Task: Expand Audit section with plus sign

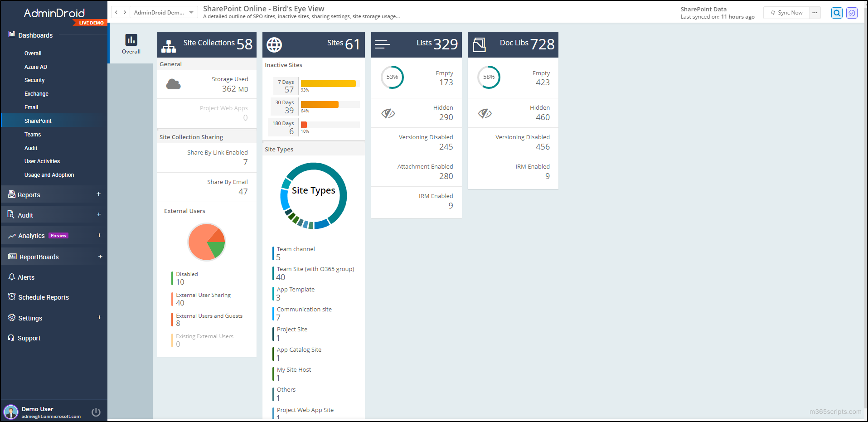Action: tap(99, 214)
